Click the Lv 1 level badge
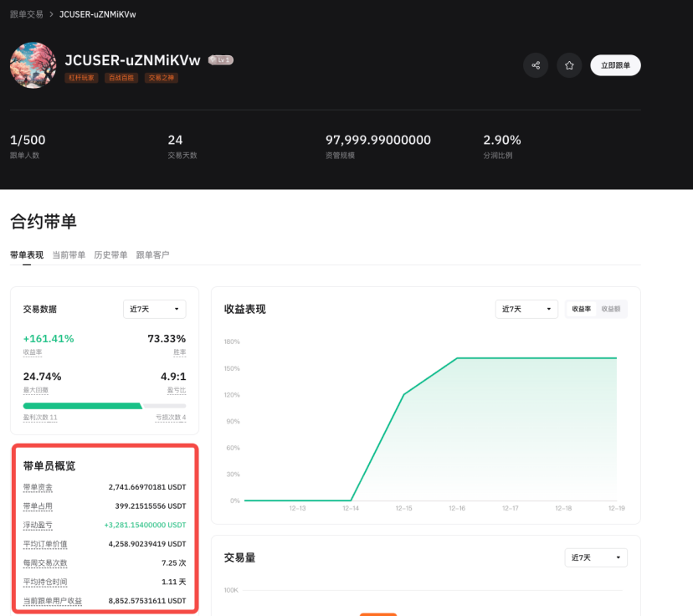Viewport: 693px width, 616px height. tap(220, 60)
